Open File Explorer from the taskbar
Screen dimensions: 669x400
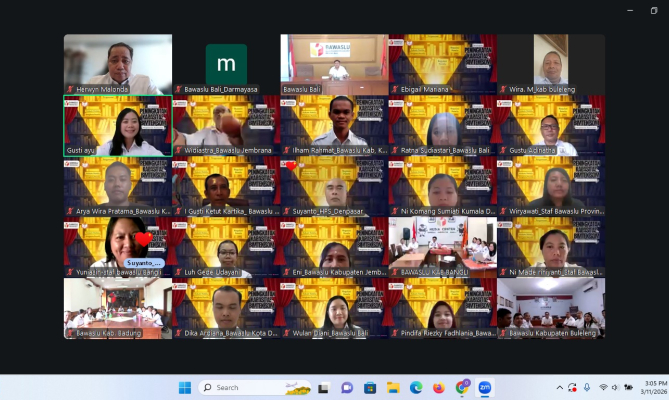tap(393, 387)
